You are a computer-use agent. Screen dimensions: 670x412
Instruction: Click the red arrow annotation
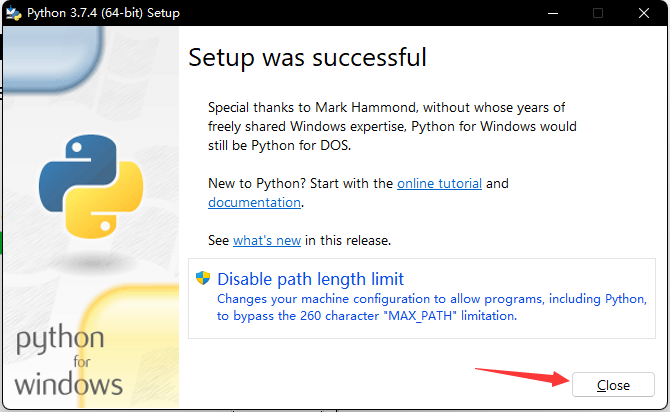[518, 377]
